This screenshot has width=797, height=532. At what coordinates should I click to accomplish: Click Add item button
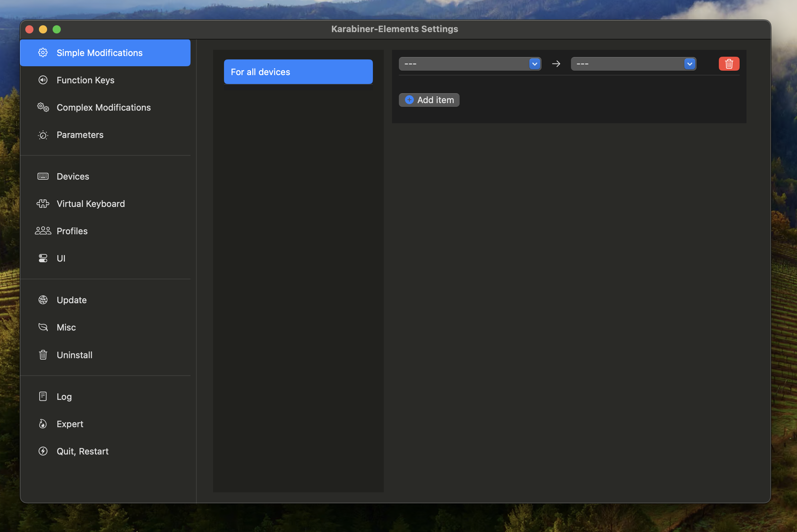429,100
